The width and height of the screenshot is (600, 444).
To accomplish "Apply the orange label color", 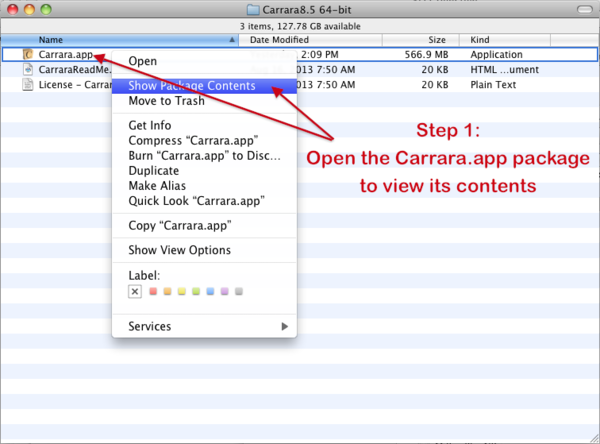I will pos(167,292).
